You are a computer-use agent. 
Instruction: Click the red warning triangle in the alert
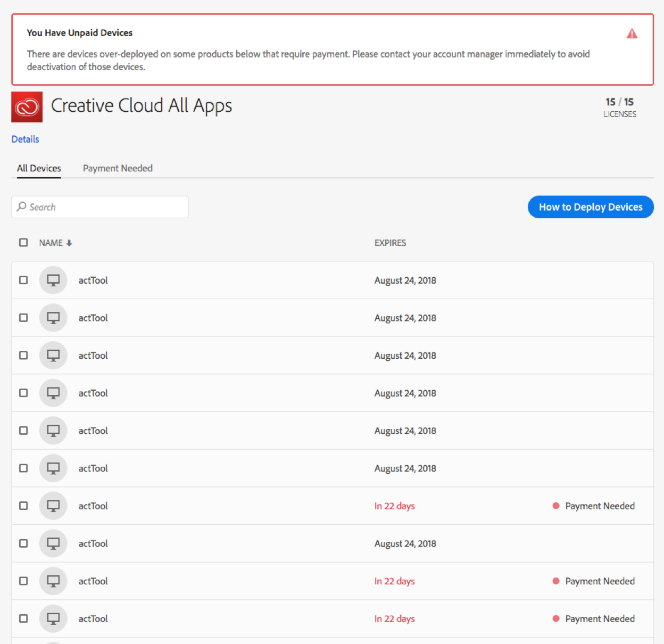632,34
